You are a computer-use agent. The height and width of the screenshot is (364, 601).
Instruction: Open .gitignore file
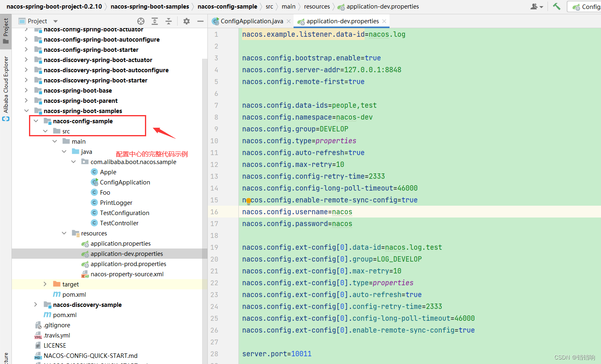coord(53,325)
